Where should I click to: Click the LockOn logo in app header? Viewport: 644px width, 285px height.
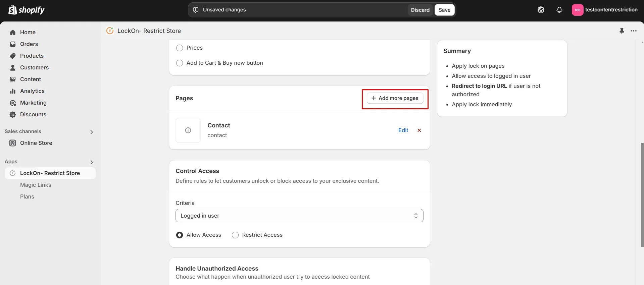point(110,31)
